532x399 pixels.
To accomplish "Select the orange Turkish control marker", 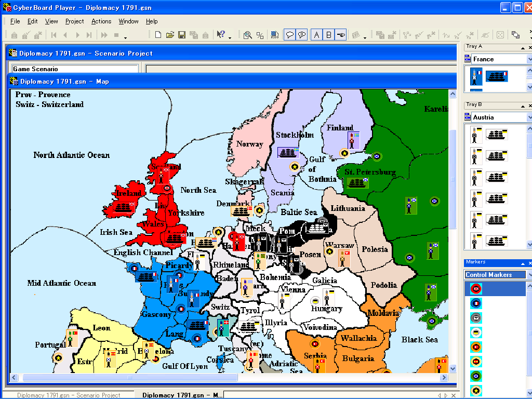I will [476, 347].
